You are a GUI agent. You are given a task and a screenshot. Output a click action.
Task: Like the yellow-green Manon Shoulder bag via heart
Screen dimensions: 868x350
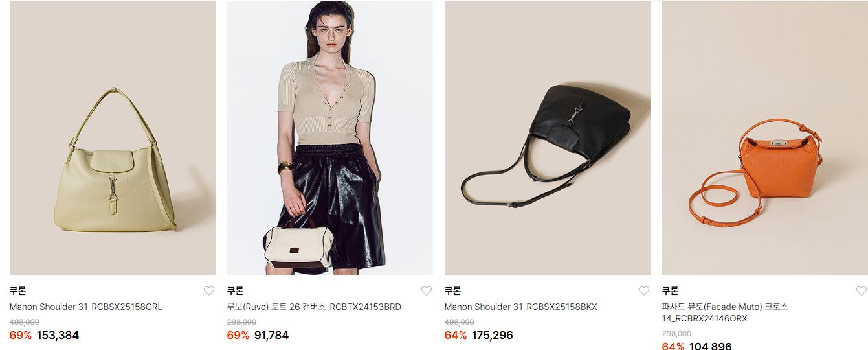[x=209, y=291]
